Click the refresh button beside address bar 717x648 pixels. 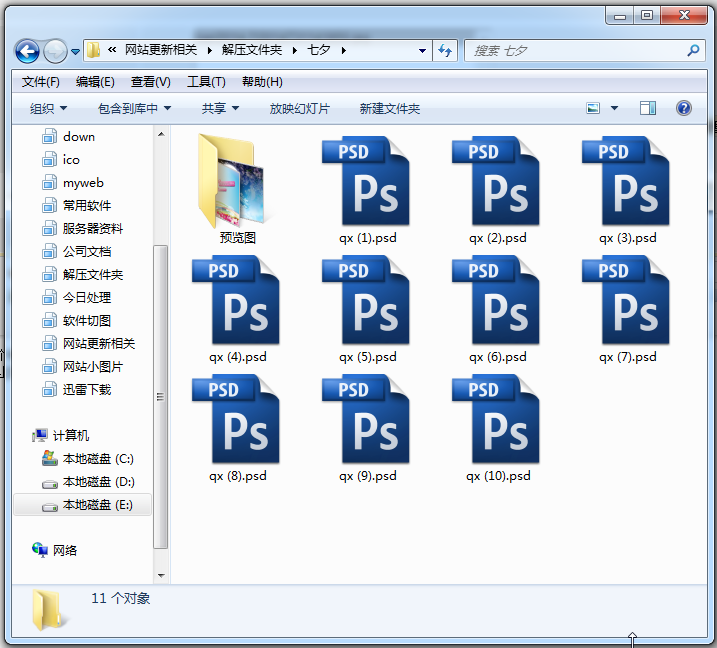point(445,50)
